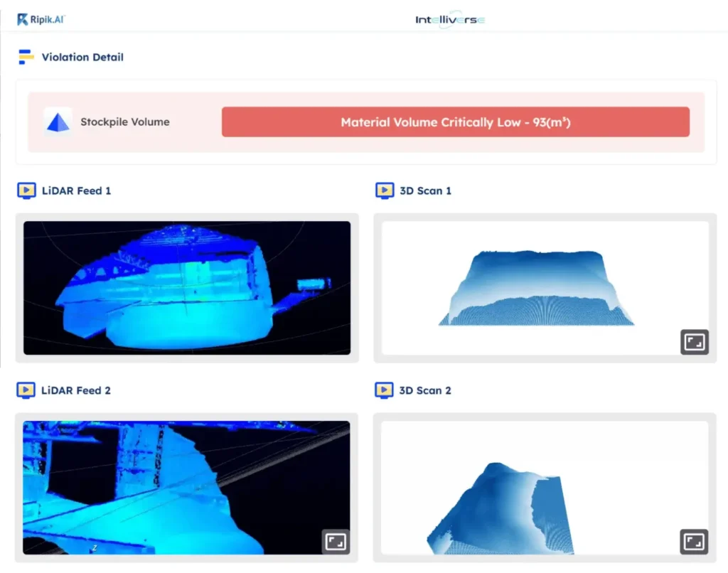Click the video icon beside LiDAR Feed 1

26,191
